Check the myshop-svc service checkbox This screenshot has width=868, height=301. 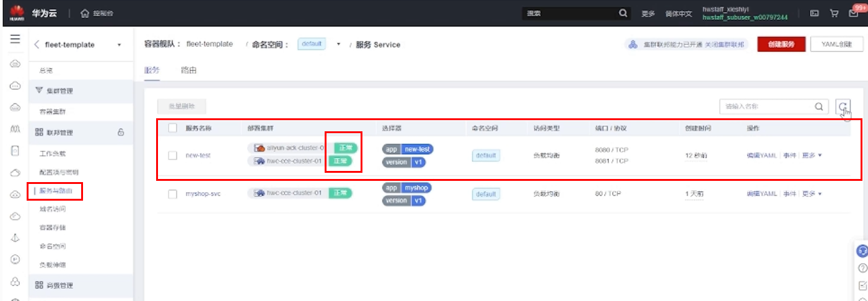click(173, 194)
